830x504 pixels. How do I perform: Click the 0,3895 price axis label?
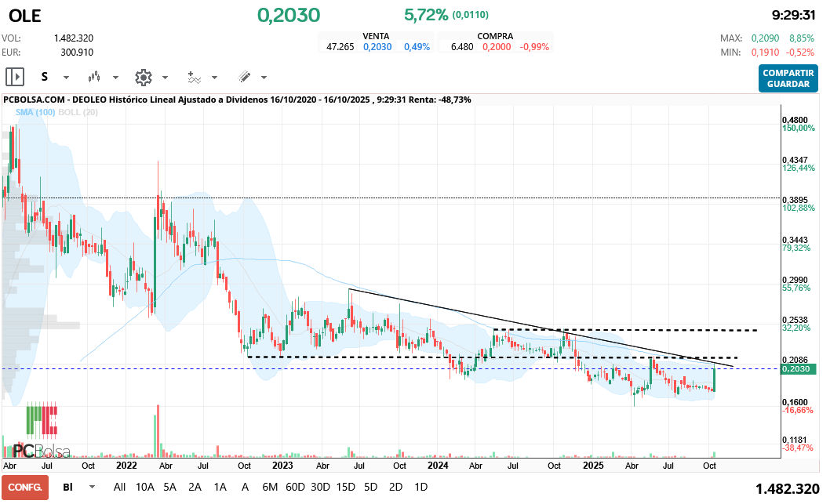point(795,200)
